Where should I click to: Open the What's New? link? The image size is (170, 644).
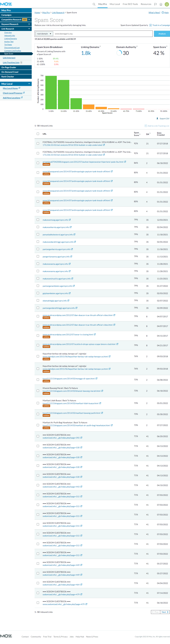pos(154,13)
